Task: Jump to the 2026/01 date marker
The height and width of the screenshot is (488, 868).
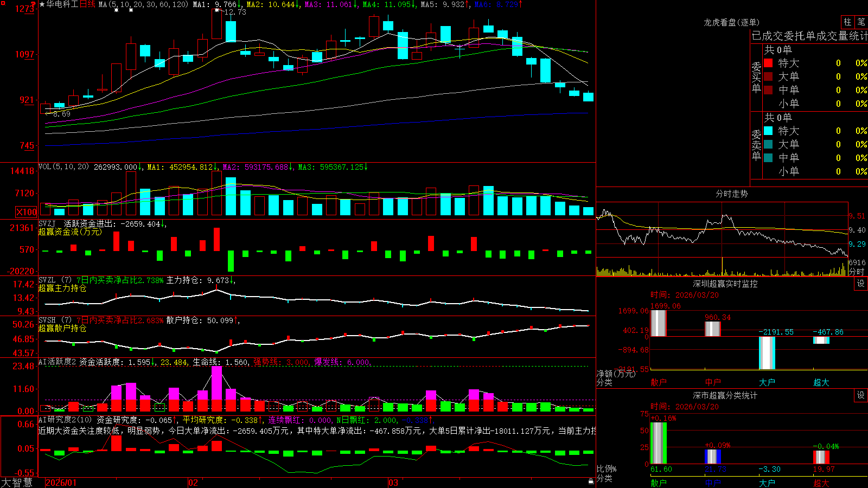Action: click(61, 483)
